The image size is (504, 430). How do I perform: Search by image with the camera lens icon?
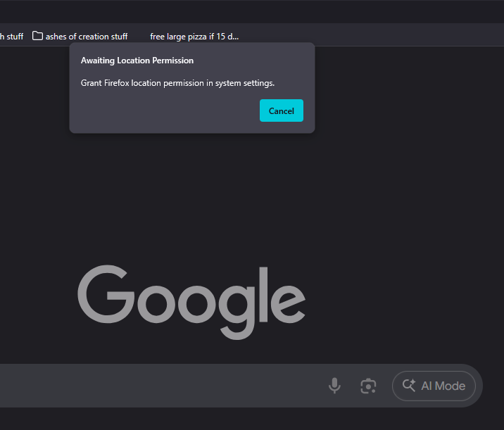(368, 386)
